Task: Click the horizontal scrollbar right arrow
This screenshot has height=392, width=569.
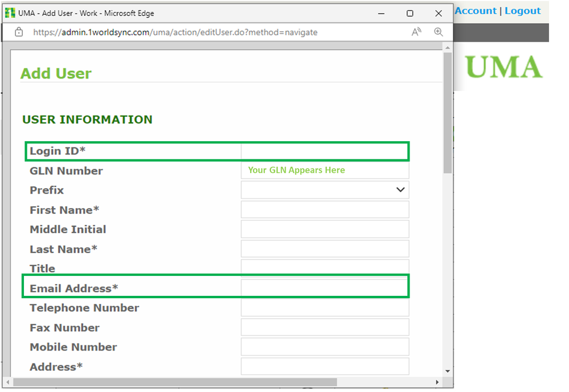Action: coord(437,382)
